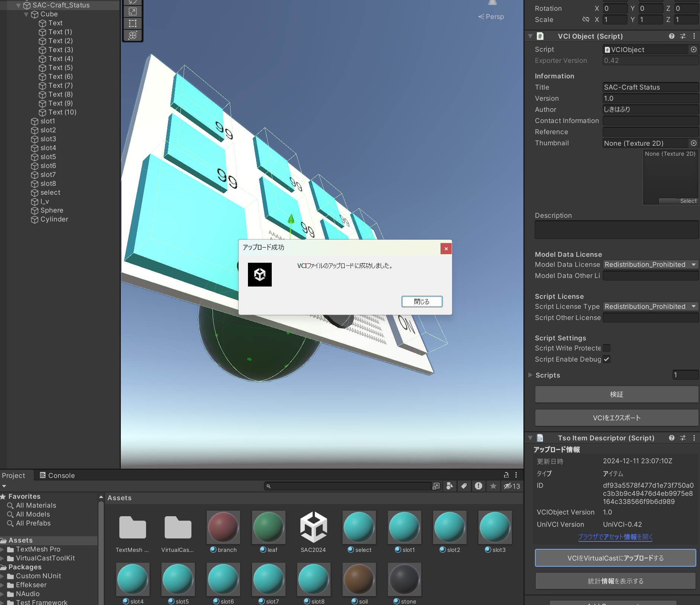Click VCIをVirtualCastにアップロードする button
Viewport: 700px width, 605px height.
click(x=616, y=558)
